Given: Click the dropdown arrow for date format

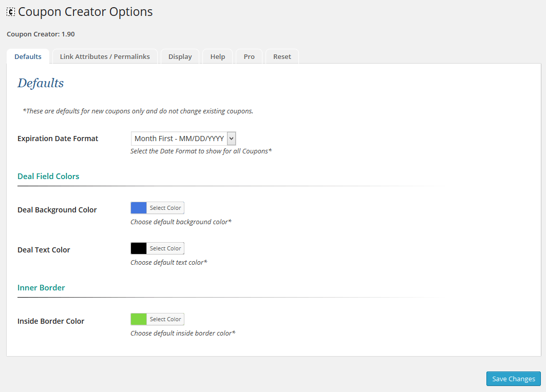Looking at the screenshot, I should click(231, 138).
